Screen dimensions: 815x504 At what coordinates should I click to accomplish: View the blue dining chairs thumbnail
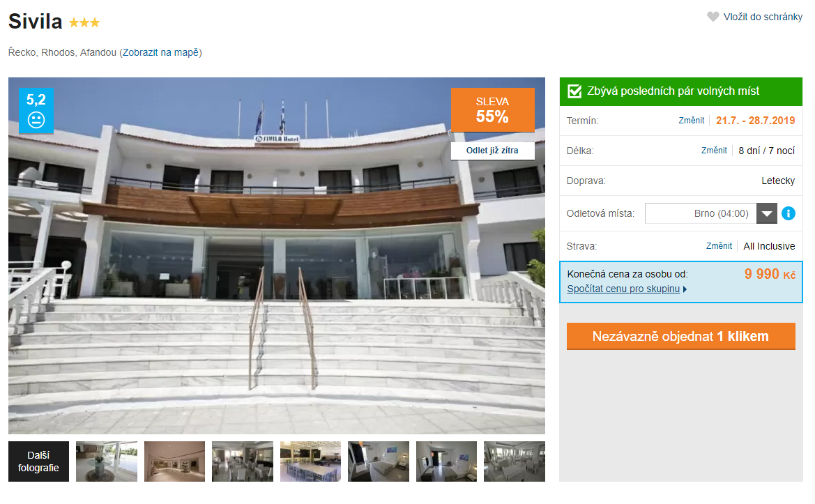pyautogui.click(x=310, y=461)
